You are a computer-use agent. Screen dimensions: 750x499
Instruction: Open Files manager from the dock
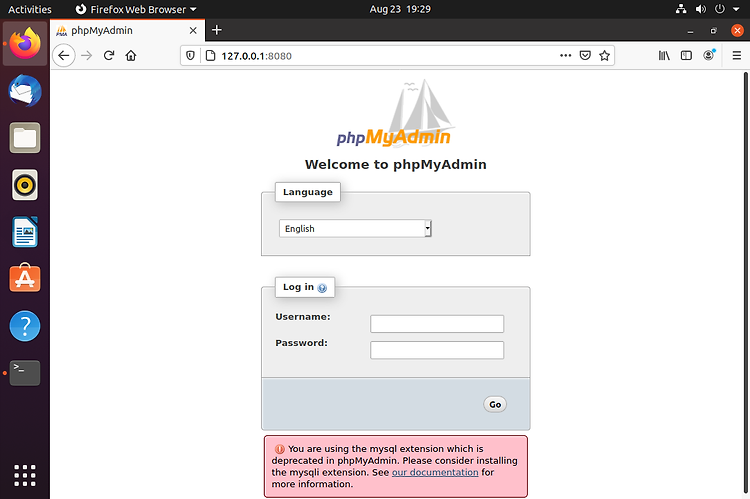point(25,138)
